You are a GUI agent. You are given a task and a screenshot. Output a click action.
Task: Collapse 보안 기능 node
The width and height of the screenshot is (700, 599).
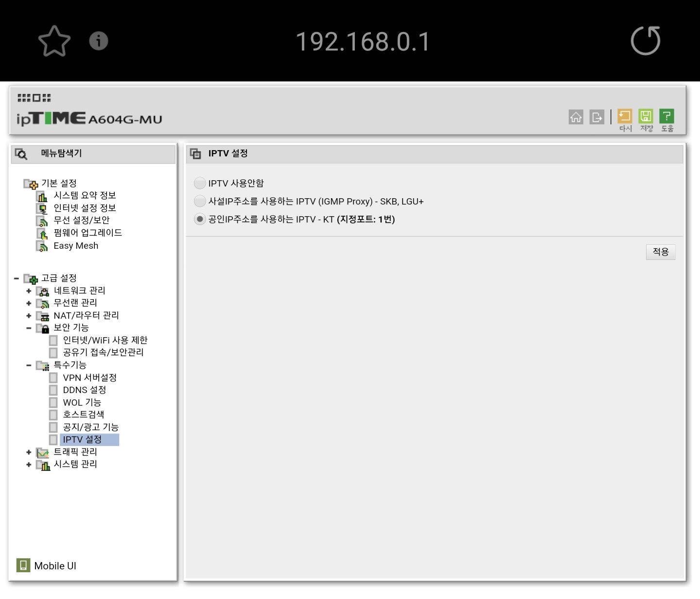click(29, 328)
